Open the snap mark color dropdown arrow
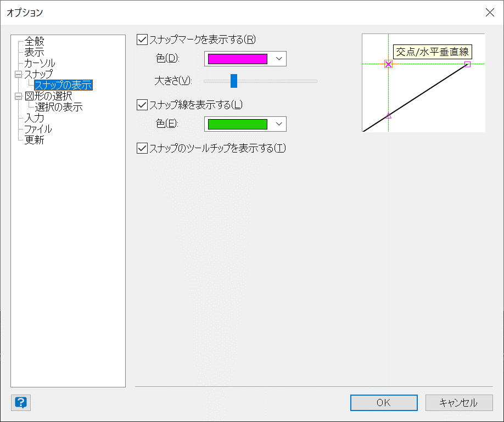504x422 pixels. pos(279,59)
